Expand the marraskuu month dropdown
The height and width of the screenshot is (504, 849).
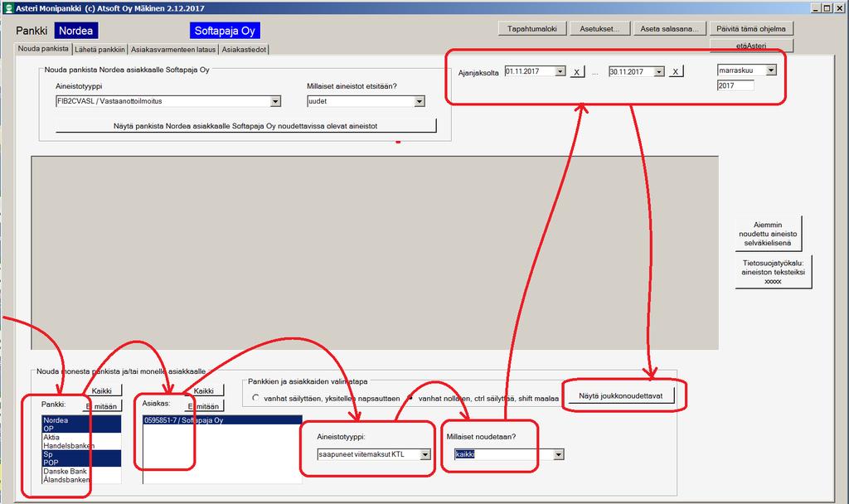point(771,70)
